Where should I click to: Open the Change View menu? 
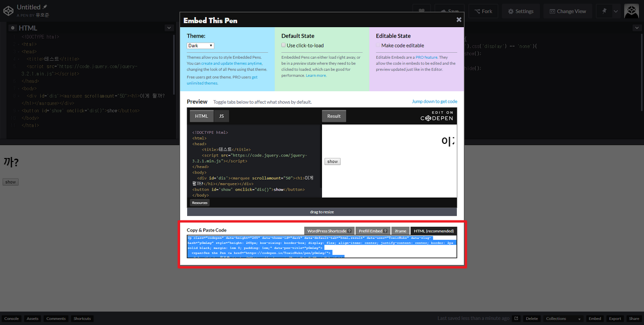[568, 11]
